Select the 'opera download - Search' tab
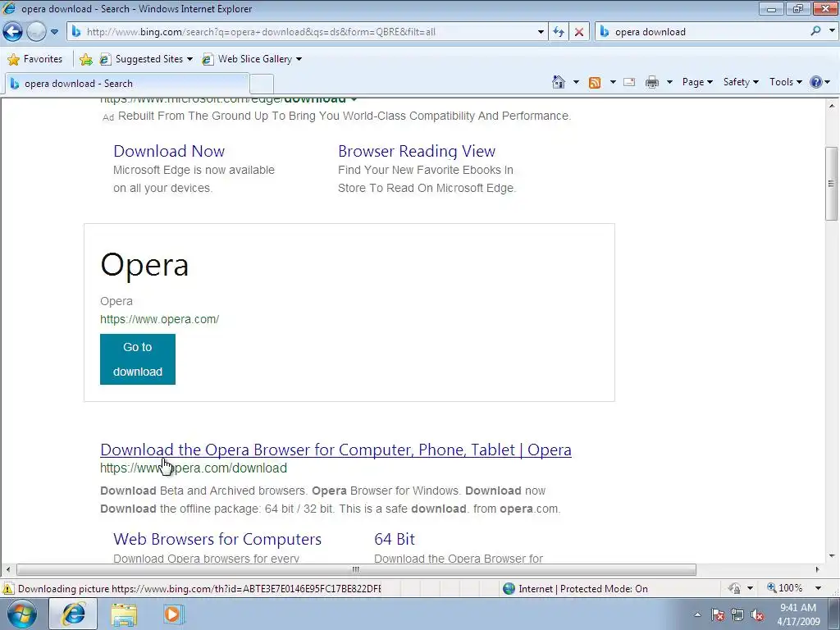840x630 pixels. pyautogui.click(x=127, y=84)
